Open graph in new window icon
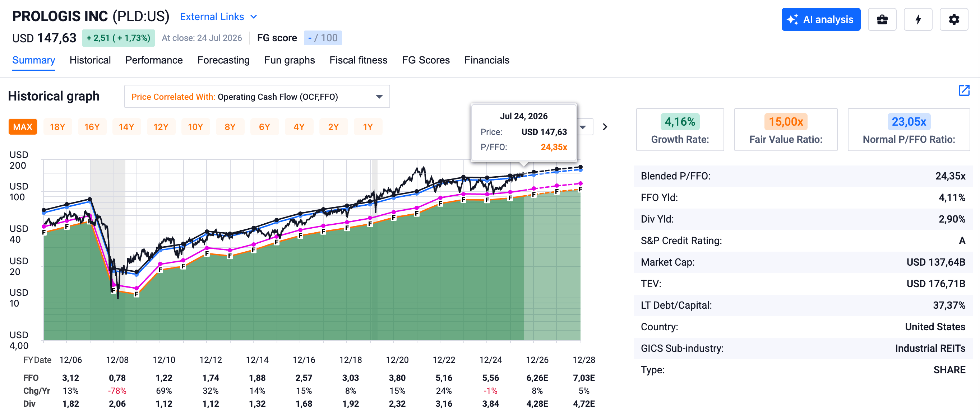The height and width of the screenshot is (420, 980). click(x=963, y=90)
